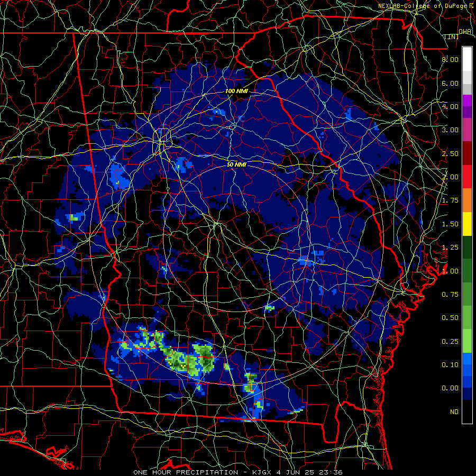Screen dimensions: 476x476
Task: Click the 1.75 legend value
Action: [x=450, y=200]
